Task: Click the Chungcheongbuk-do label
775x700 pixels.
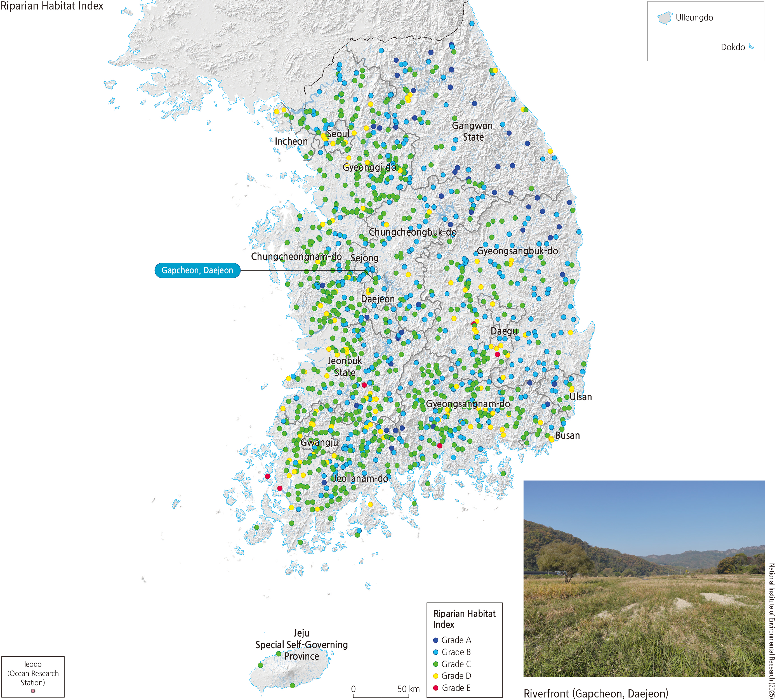Action: [x=413, y=232]
